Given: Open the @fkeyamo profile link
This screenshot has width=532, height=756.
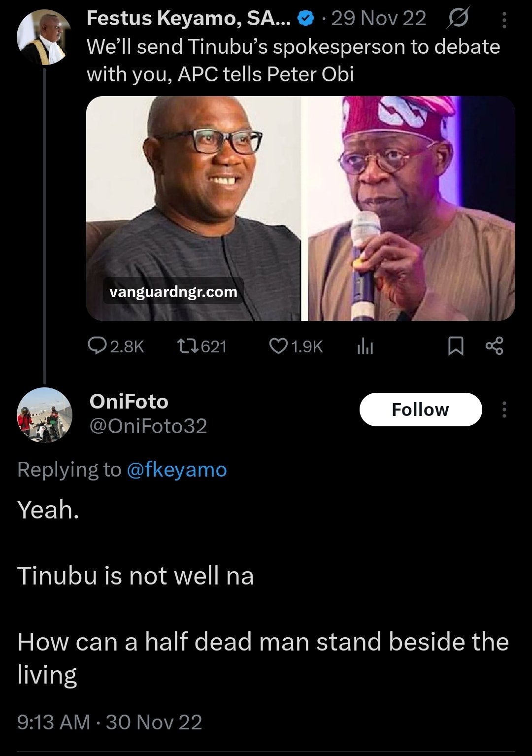Looking at the screenshot, I should tap(177, 470).
